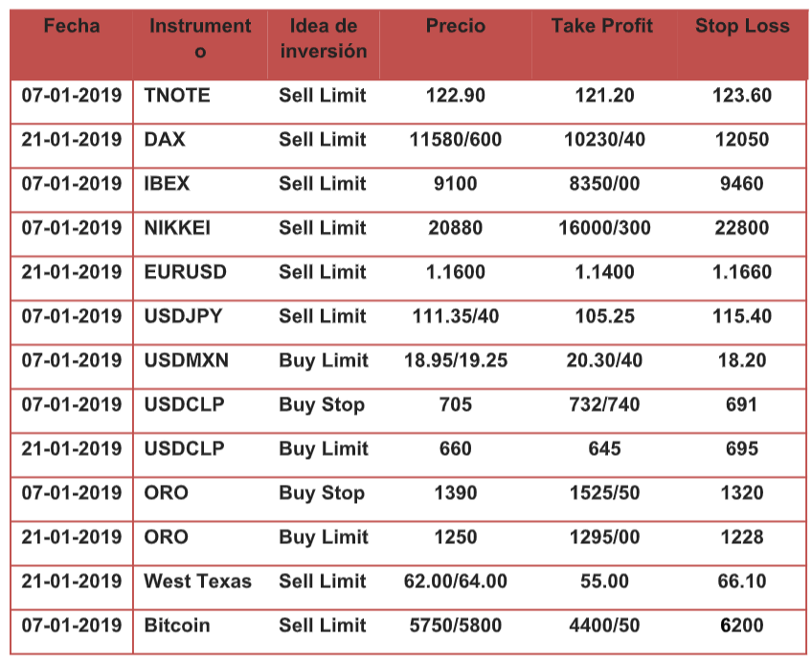
Task: Select the 6200 stop loss cell
Action: [742, 626]
